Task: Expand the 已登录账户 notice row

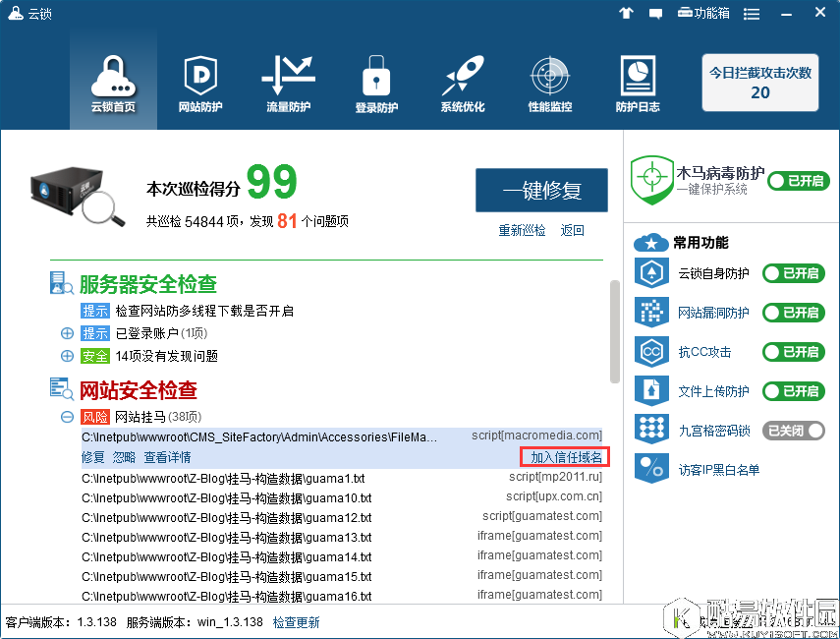Action: pyautogui.click(x=67, y=332)
